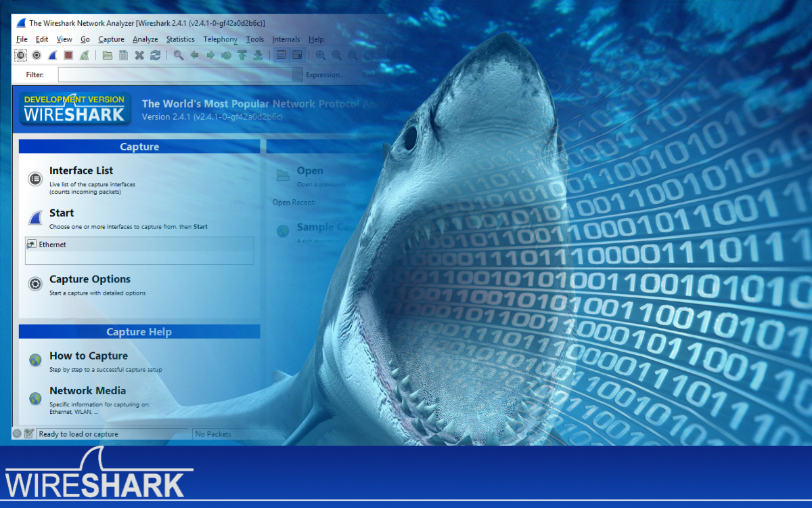Click the Start capture link
812x508 pixels.
click(x=62, y=213)
